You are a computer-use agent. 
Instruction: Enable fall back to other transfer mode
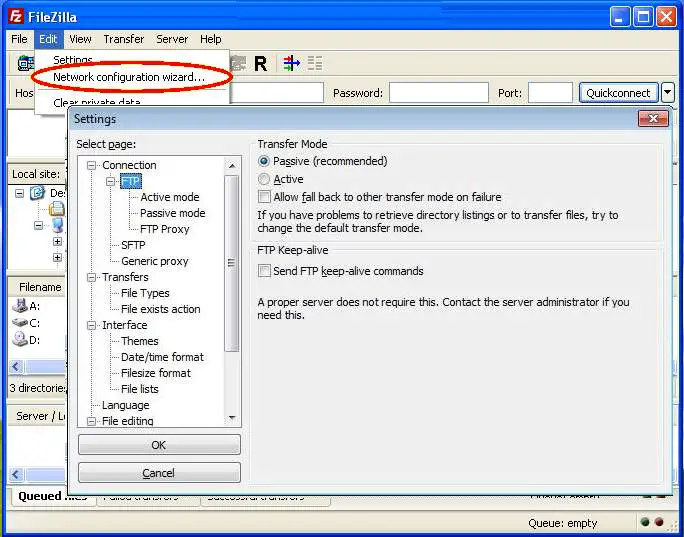coord(264,197)
